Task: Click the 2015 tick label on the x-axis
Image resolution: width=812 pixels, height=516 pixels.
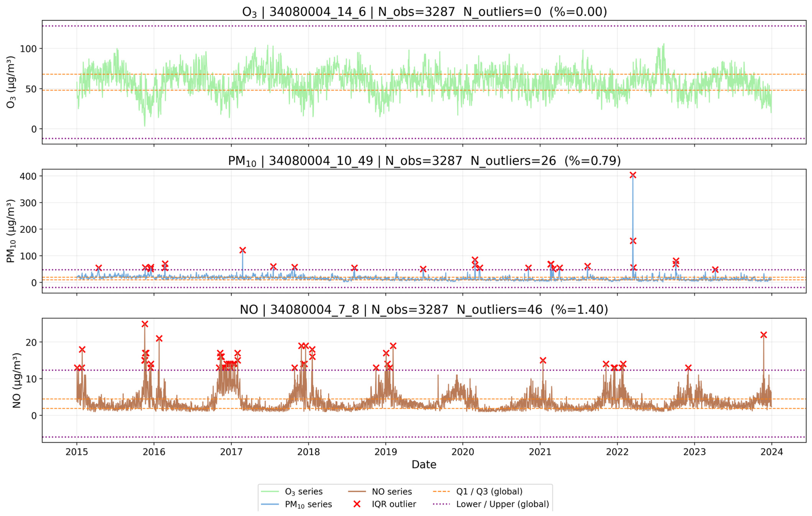Action: click(x=77, y=452)
